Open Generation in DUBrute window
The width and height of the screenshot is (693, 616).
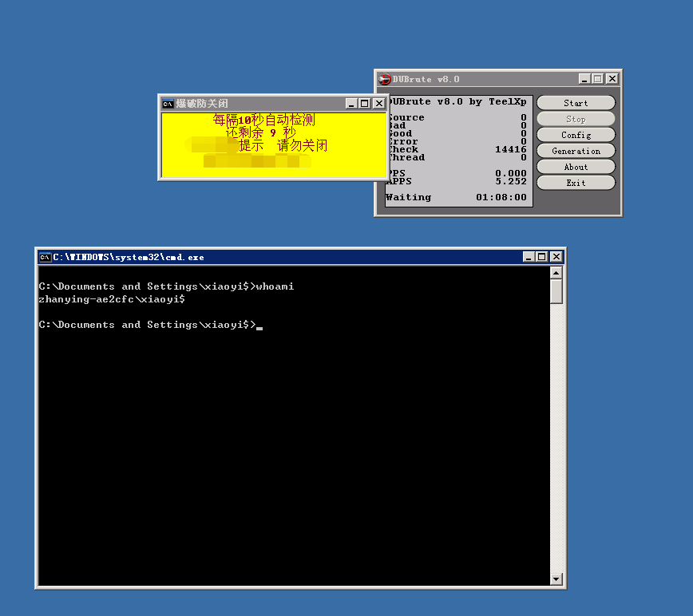[x=576, y=151]
